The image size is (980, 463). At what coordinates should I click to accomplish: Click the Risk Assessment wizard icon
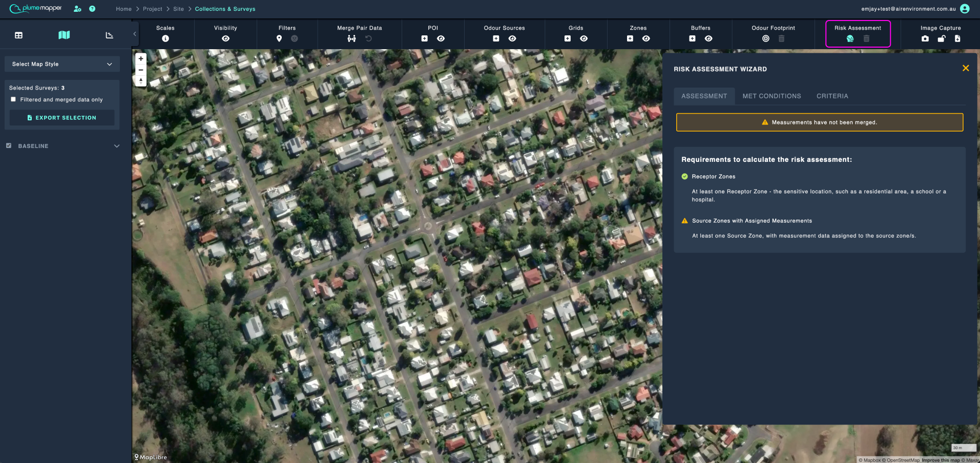(850, 38)
